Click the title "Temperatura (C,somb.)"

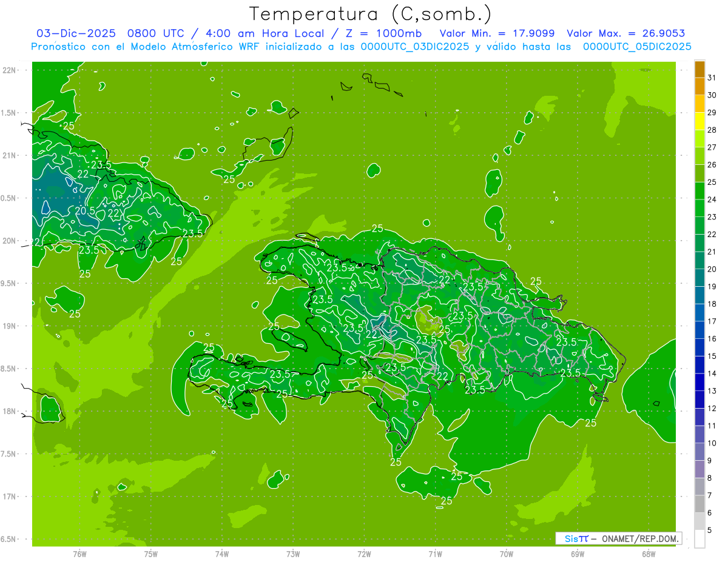tap(371, 14)
